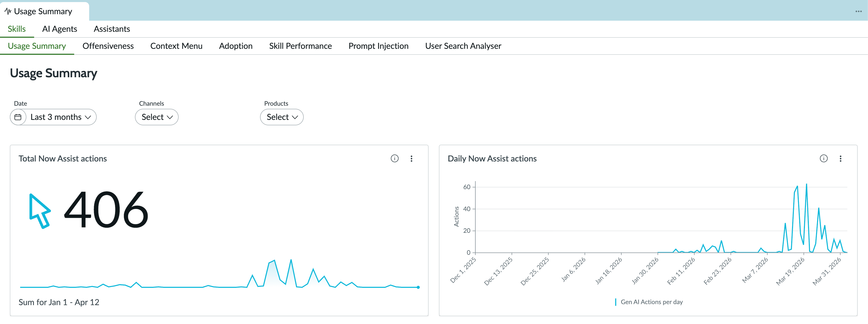The width and height of the screenshot is (868, 324).
Task: Open the Context Menu sub-tab
Action: coord(176,46)
